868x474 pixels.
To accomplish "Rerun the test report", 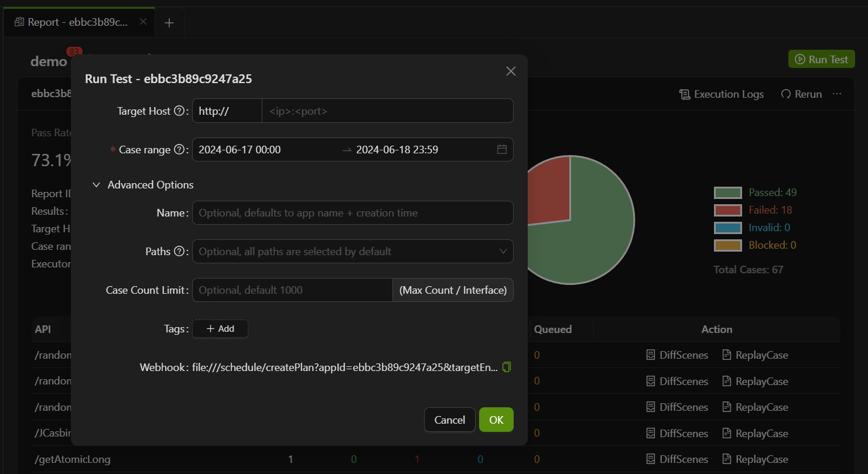I will click(x=801, y=94).
